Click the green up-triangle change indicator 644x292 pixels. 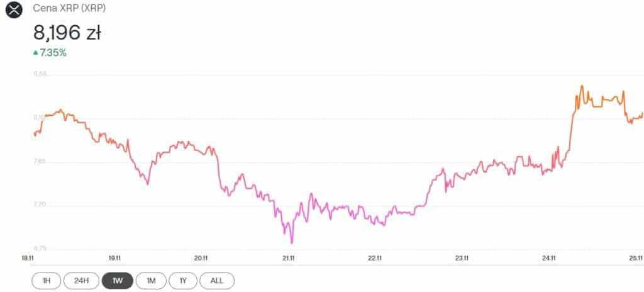click(35, 53)
